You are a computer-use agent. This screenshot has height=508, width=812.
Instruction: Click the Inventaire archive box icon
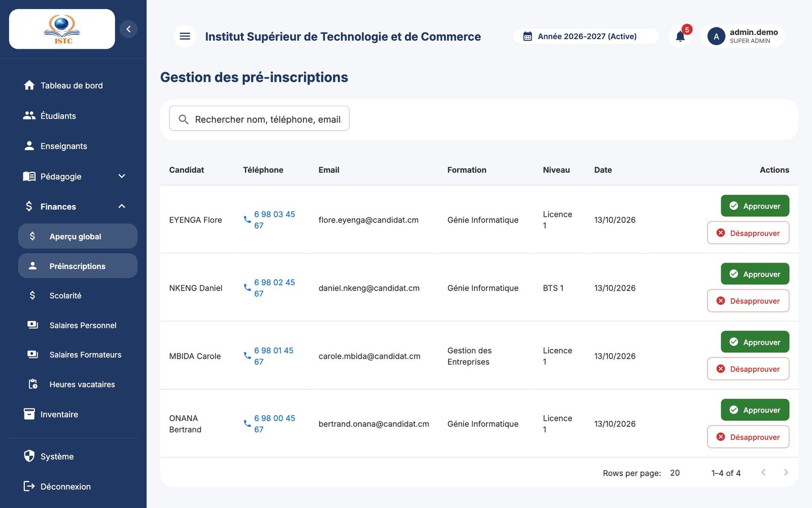tap(29, 414)
